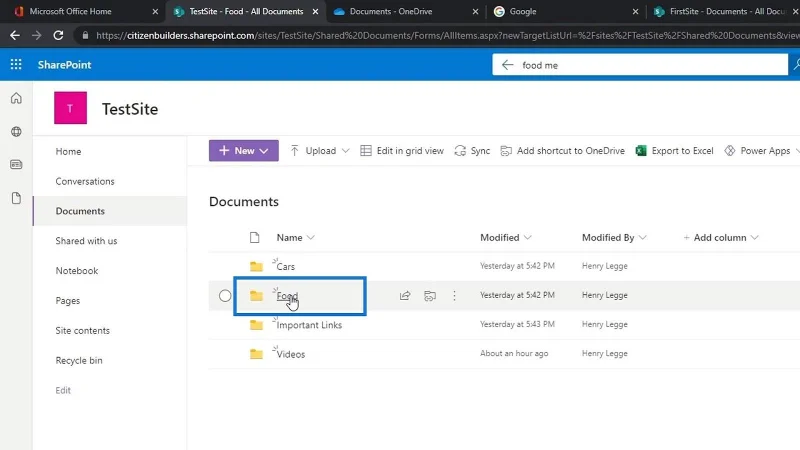Click the padlock site info icon

tap(85, 35)
